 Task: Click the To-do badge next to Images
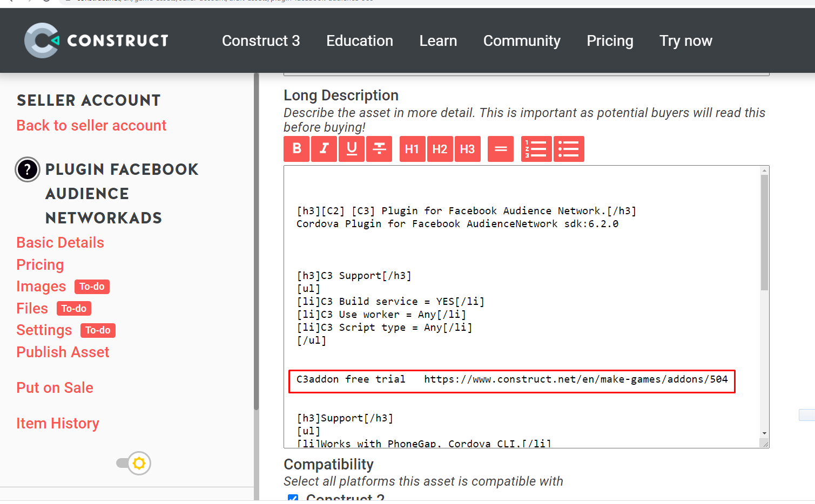coord(92,287)
